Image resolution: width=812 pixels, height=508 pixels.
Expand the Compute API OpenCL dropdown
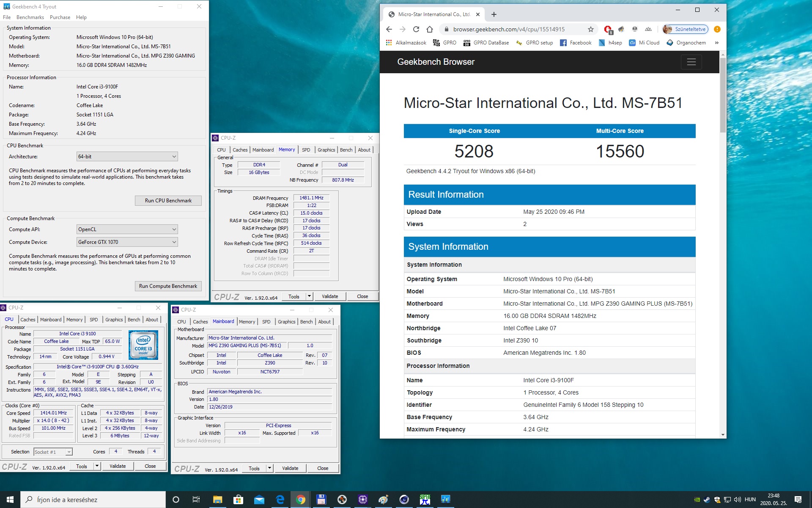point(127,229)
